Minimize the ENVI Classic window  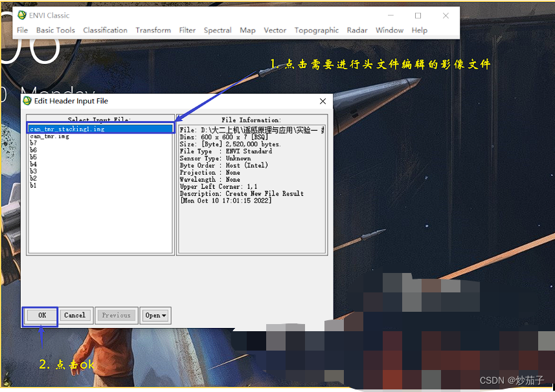pyautogui.click(x=391, y=16)
